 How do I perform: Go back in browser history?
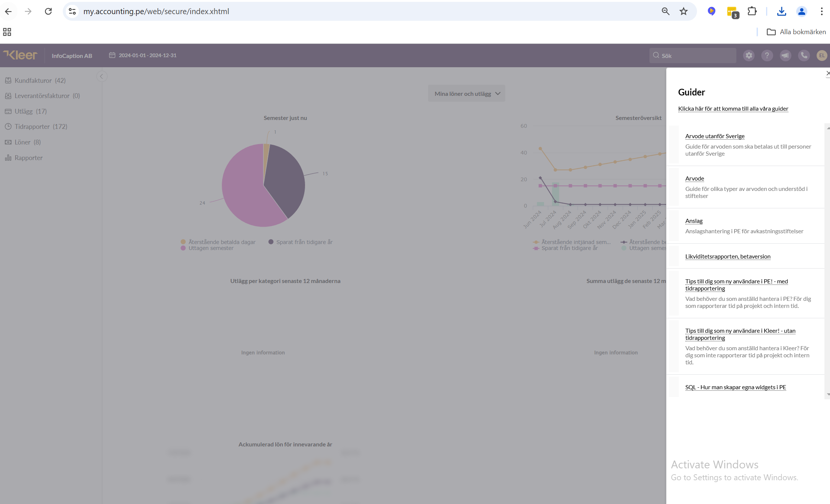point(8,12)
